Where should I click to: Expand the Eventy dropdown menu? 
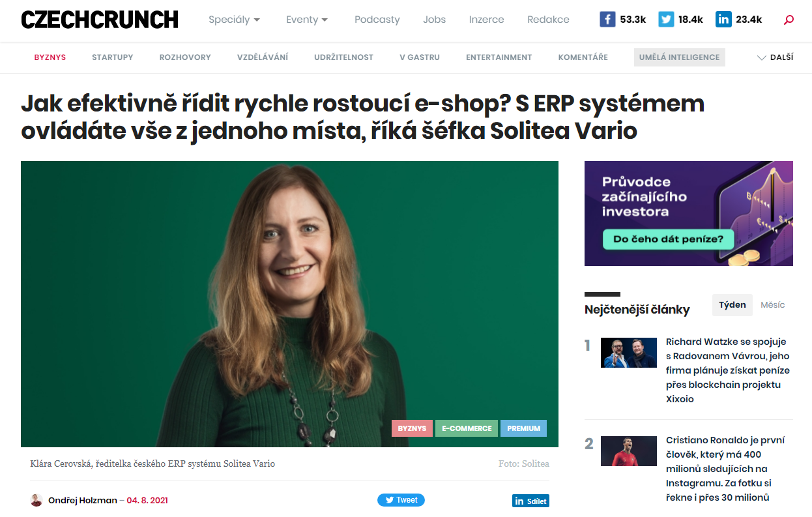coord(307,20)
